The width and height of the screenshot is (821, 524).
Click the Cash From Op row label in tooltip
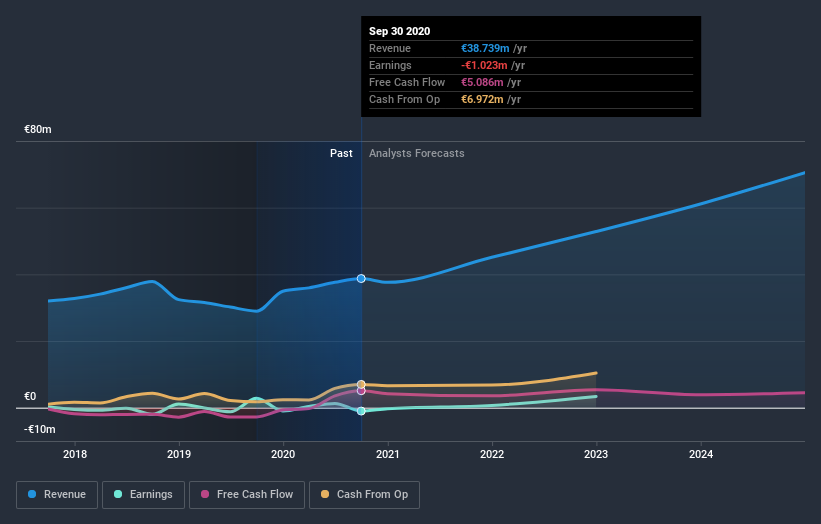pos(404,99)
